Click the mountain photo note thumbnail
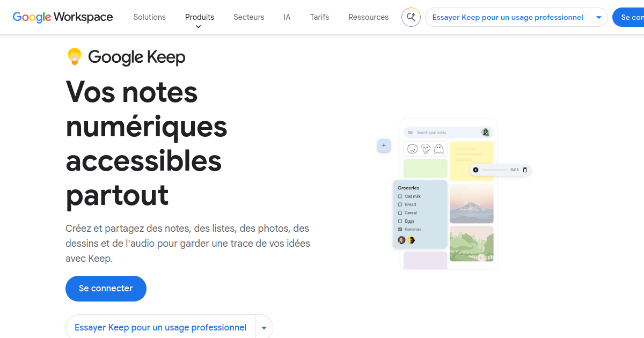 click(x=471, y=203)
